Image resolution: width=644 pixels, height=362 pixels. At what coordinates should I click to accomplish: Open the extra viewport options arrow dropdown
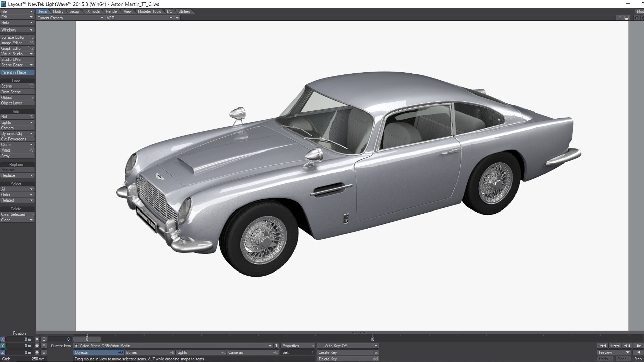click(177, 18)
